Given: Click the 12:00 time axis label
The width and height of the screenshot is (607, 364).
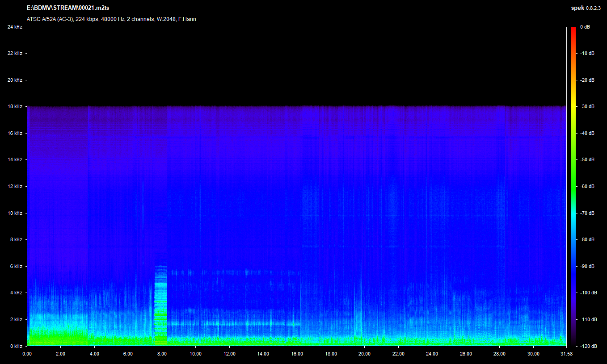Looking at the screenshot, I should (x=229, y=354).
